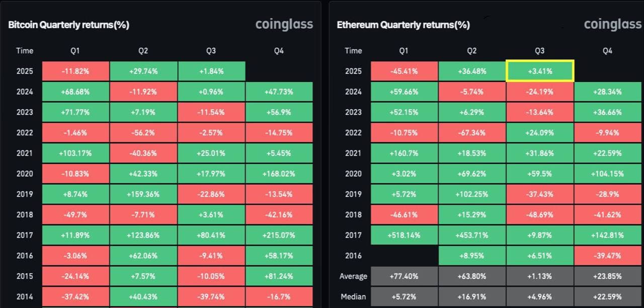This screenshot has width=644, height=308.
Task: Select the Ethereum +518.14% cell for 2017 Q1
Action: pos(404,235)
